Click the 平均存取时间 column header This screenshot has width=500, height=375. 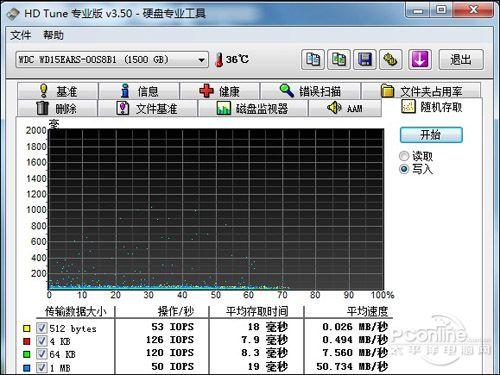(x=257, y=311)
